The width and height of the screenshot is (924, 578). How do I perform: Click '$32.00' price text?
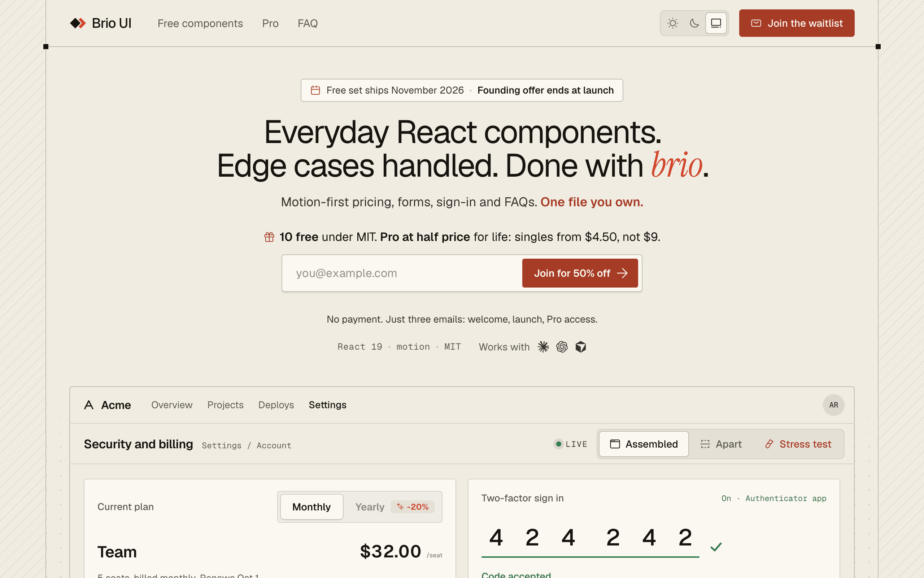tap(391, 551)
